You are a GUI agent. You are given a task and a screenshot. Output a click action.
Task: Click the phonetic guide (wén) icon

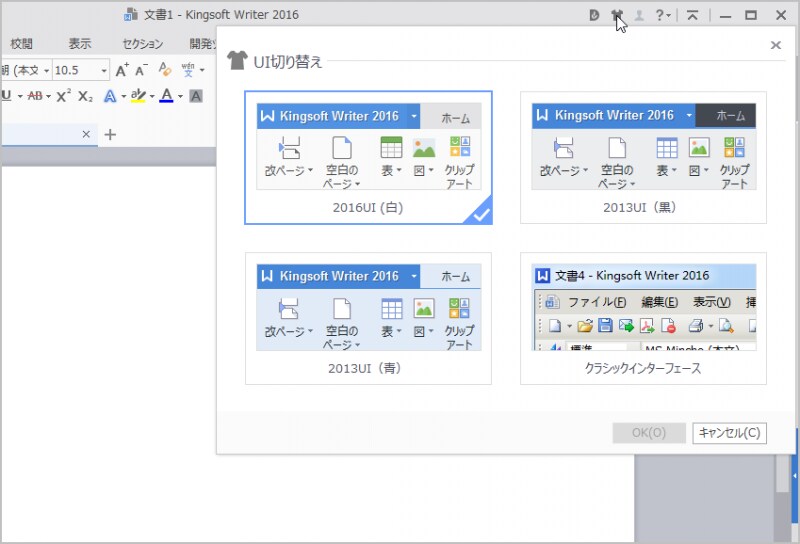[x=188, y=69]
